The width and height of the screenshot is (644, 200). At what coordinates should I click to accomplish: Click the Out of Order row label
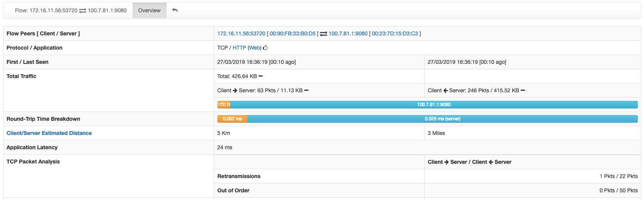point(233,190)
